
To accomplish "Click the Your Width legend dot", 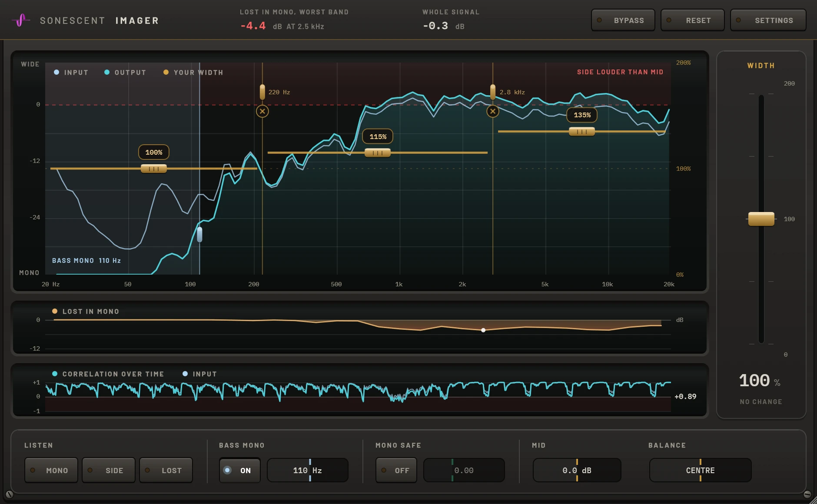I will pos(166,72).
